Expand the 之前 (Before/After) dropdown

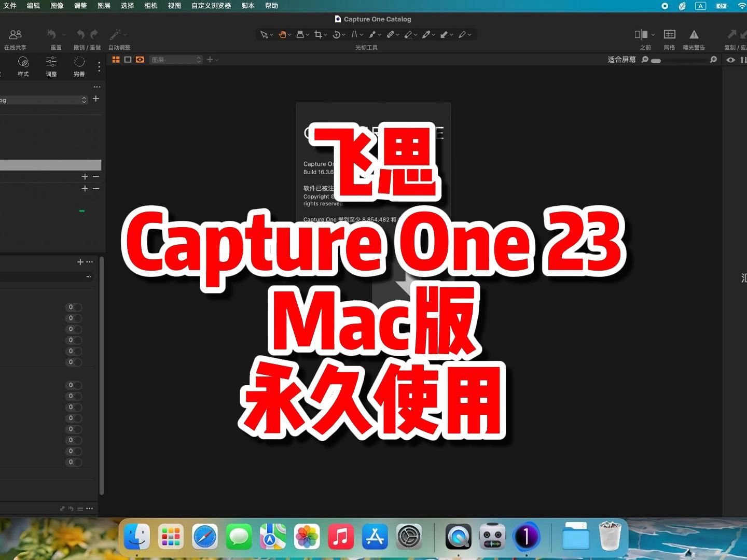pos(653,34)
